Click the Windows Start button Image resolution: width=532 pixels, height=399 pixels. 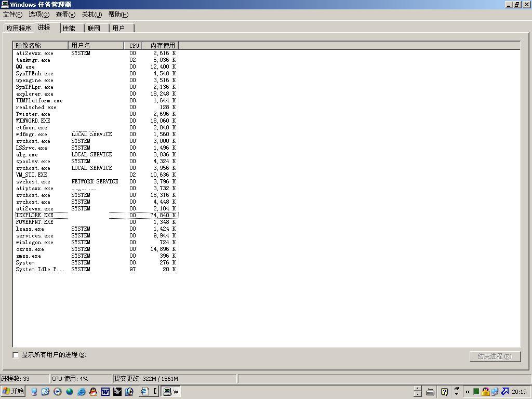click(13, 391)
